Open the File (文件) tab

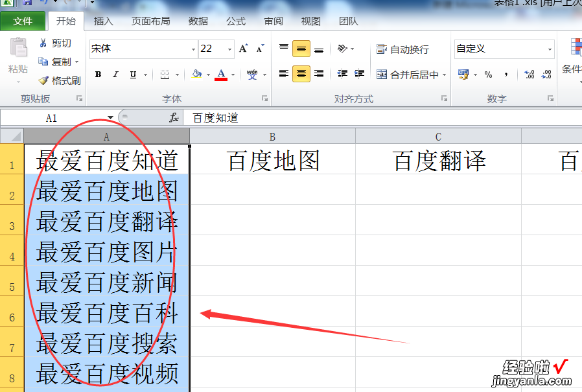pyautogui.click(x=23, y=21)
